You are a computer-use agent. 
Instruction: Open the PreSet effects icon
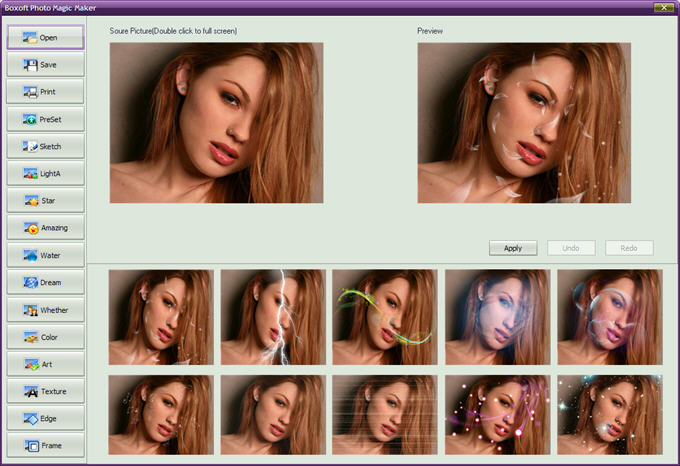pos(30,119)
